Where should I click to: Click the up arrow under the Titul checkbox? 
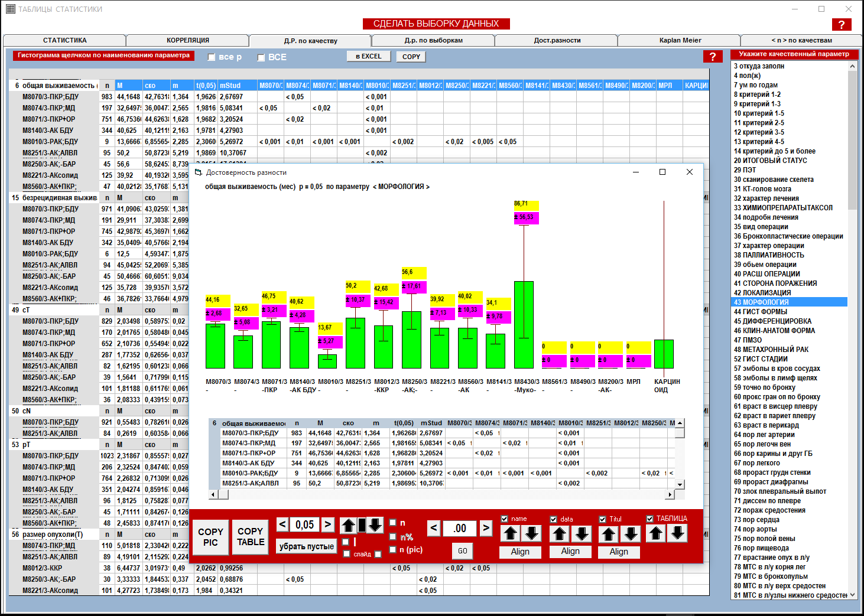(609, 534)
